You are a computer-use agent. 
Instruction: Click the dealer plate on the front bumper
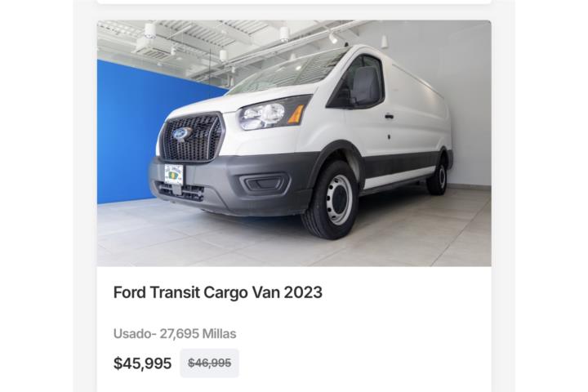tap(174, 175)
